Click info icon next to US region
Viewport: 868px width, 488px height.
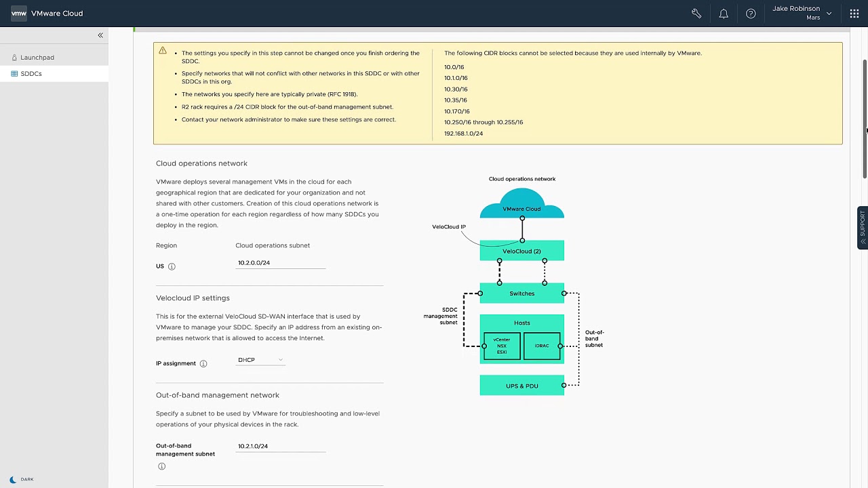pos(172,266)
